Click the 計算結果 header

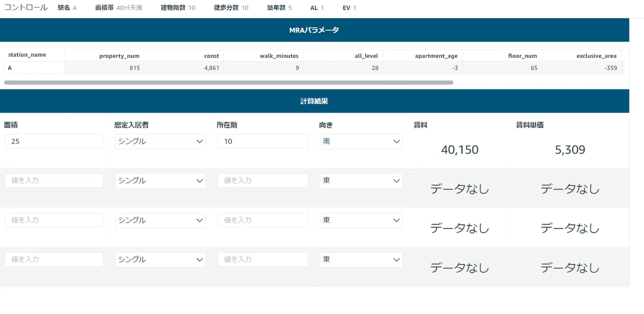[314, 101]
